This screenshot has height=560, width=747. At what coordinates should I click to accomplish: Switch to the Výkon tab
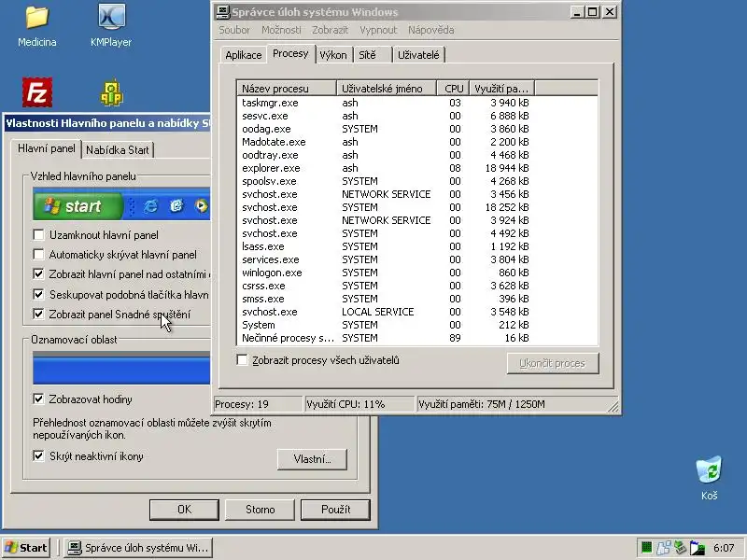coord(333,55)
